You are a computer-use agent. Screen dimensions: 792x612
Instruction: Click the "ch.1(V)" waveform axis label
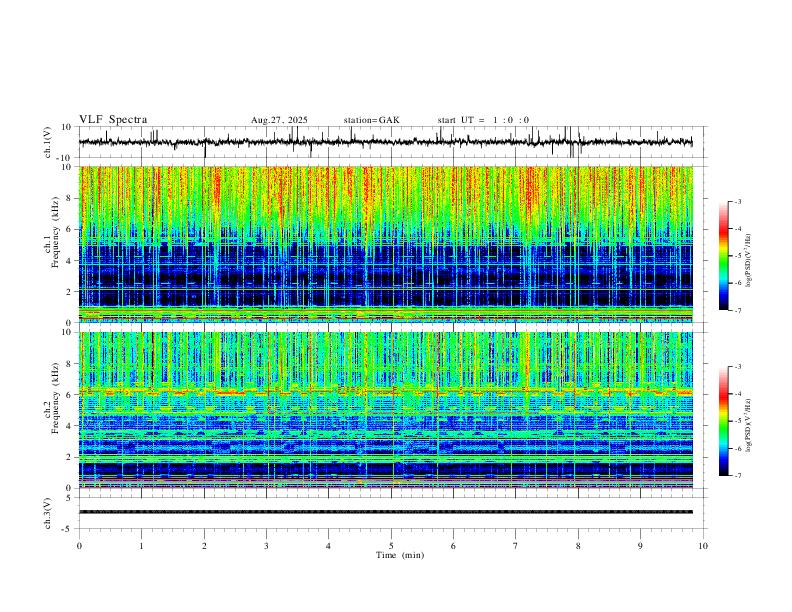point(48,142)
